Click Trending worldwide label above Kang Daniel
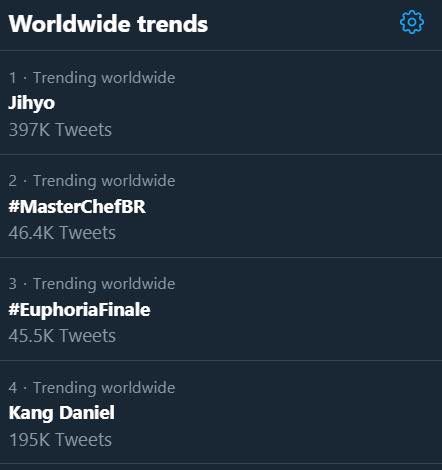442x470 pixels. coord(104,388)
